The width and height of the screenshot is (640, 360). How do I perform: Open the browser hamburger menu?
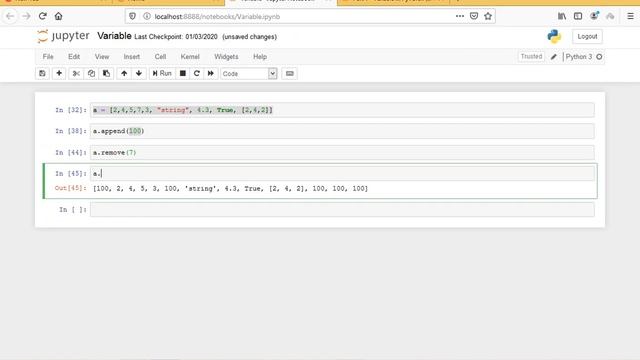point(630,16)
